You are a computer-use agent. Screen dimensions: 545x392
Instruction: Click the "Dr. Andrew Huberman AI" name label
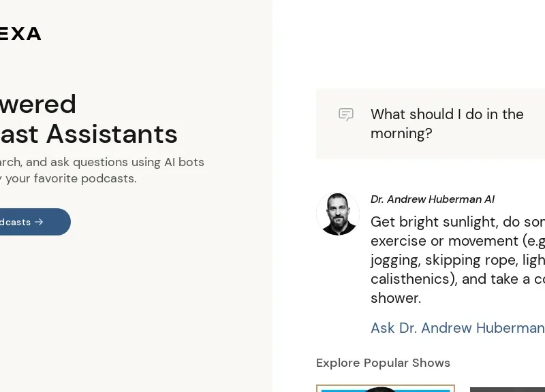(x=432, y=199)
